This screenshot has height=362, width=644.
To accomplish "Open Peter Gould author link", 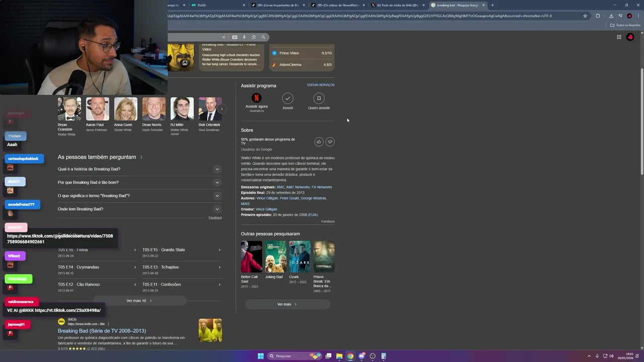I will pos(289,198).
